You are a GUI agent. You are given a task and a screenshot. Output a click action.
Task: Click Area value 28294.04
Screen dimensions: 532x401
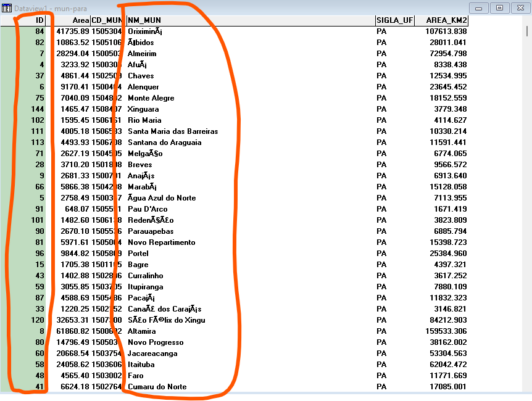coord(73,54)
